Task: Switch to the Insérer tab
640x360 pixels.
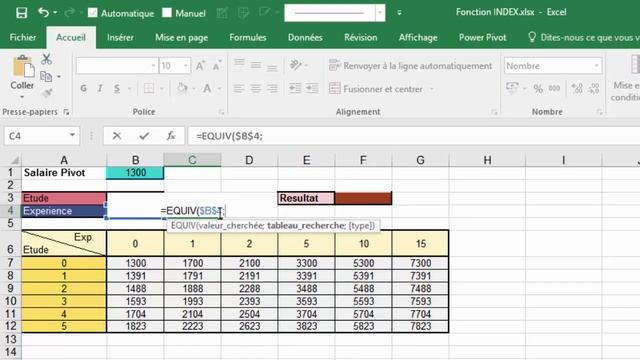Action: pos(120,38)
